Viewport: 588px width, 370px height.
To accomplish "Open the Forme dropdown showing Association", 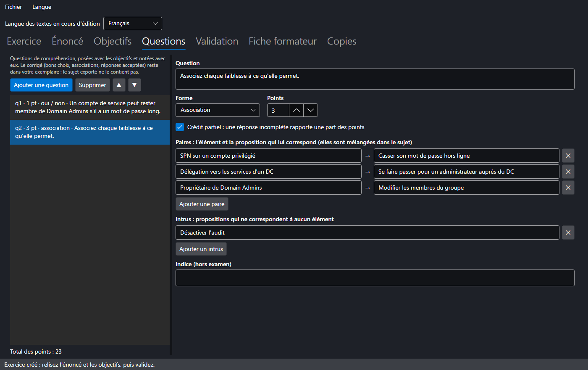I will point(218,110).
